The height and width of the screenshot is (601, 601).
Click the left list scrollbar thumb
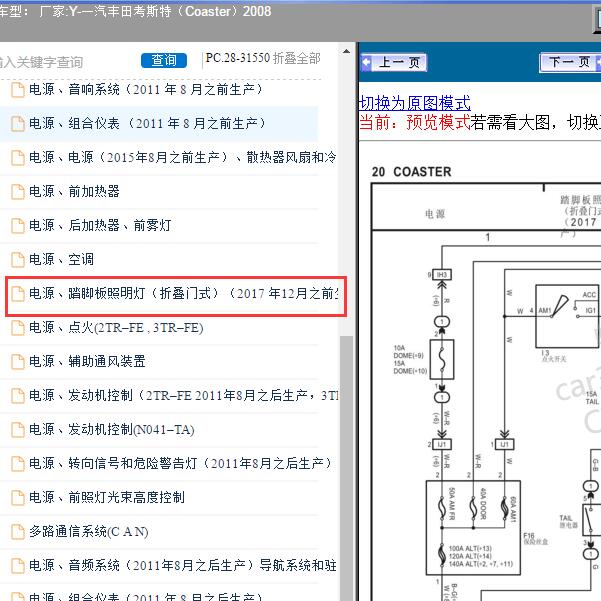click(x=346, y=468)
